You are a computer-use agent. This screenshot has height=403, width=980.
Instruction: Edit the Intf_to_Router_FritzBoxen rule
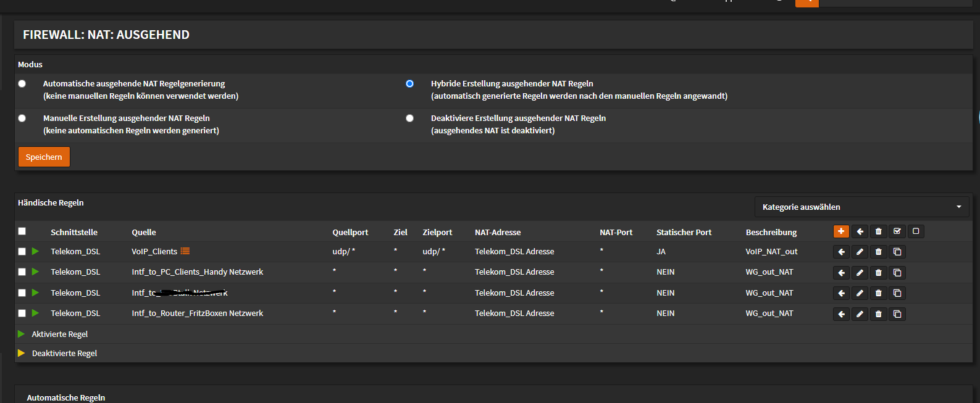pyautogui.click(x=860, y=314)
